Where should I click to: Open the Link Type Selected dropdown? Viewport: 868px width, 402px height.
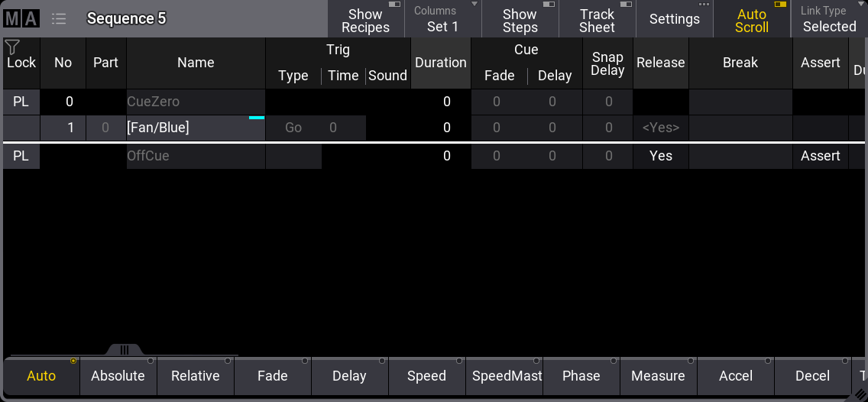(829, 20)
